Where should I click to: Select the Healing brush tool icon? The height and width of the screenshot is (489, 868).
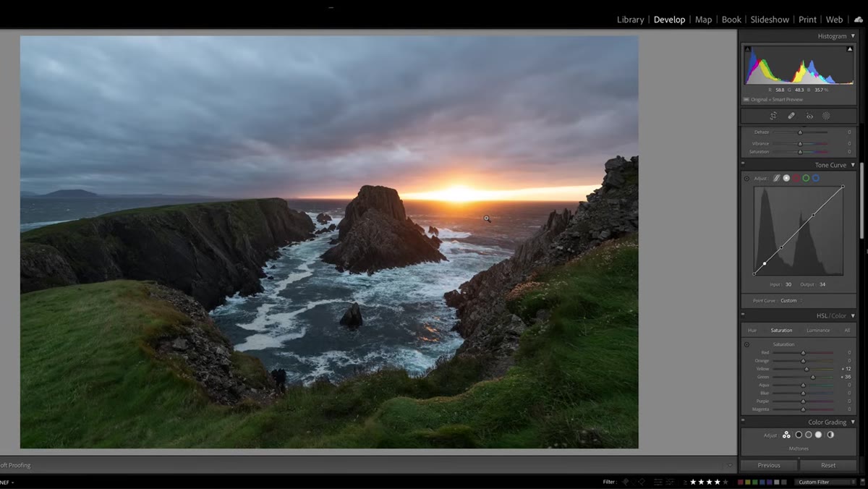point(791,116)
